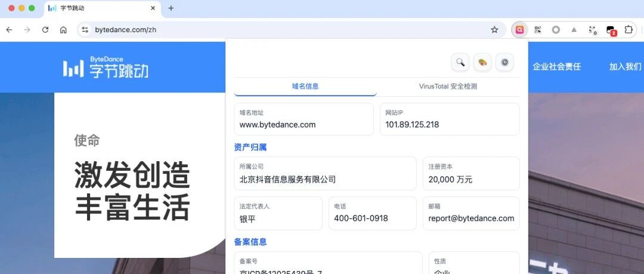Open the browser home page
The height and width of the screenshot is (274, 644).
63,30
